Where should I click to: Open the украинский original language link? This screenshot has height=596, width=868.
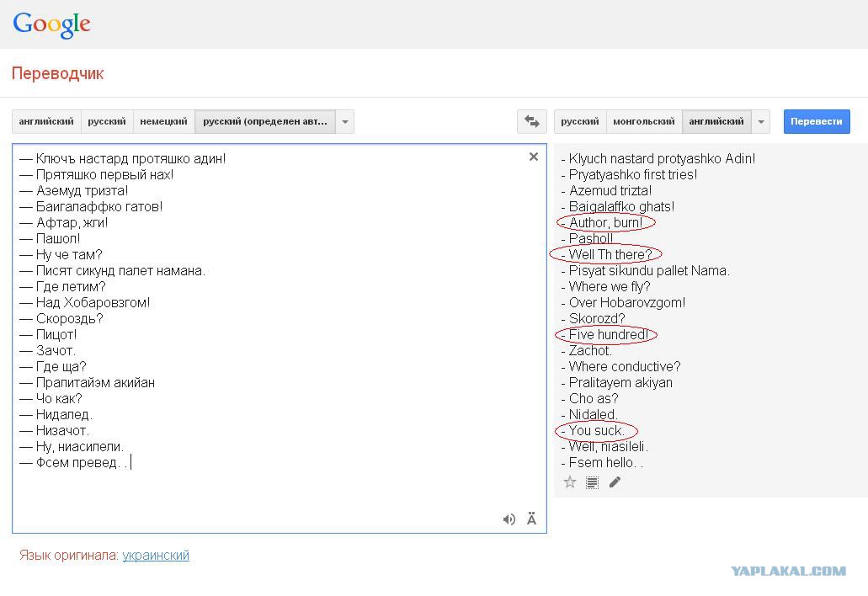coord(156,555)
